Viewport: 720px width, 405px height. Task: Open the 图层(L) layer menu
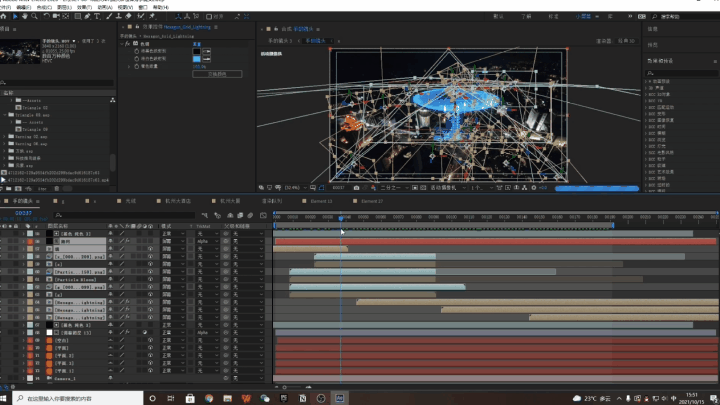pos(64,7)
